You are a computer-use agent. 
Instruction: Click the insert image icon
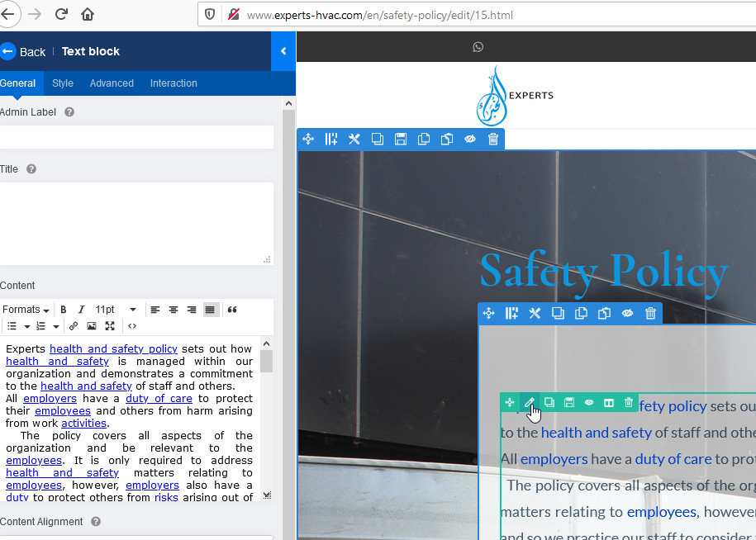(92, 326)
